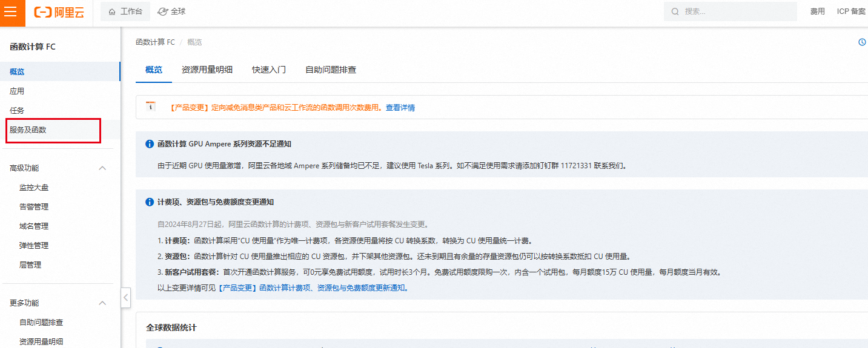Screen dimensions: 868x348
Task: Switch to the 概览 tab
Action: point(154,70)
